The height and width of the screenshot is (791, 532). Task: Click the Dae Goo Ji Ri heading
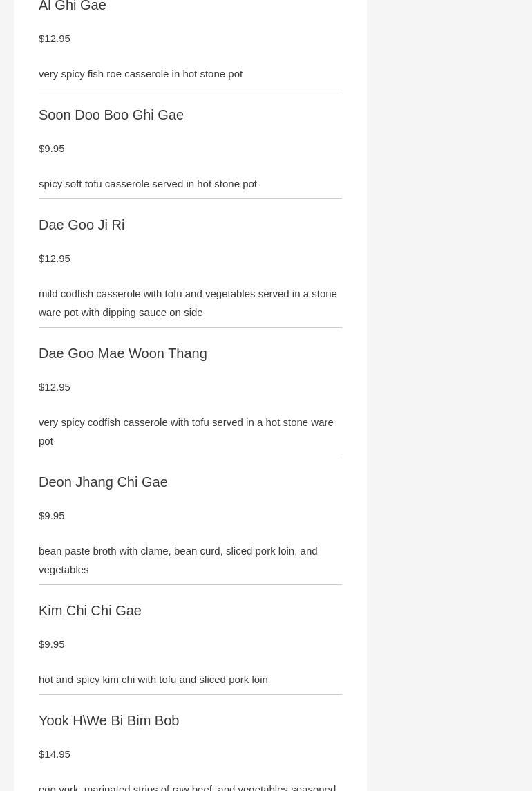point(82,225)
